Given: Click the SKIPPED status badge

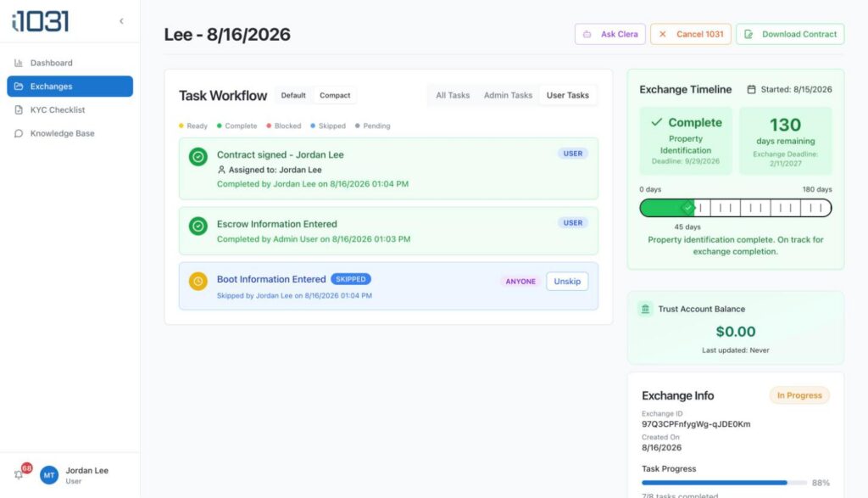Looking at the screenshot, I should tap(351, 279).
